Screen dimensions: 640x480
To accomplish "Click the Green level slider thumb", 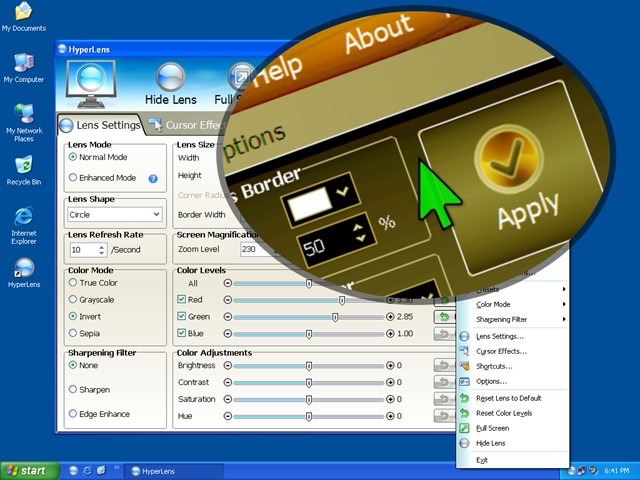I will click(x=335, y=317).
